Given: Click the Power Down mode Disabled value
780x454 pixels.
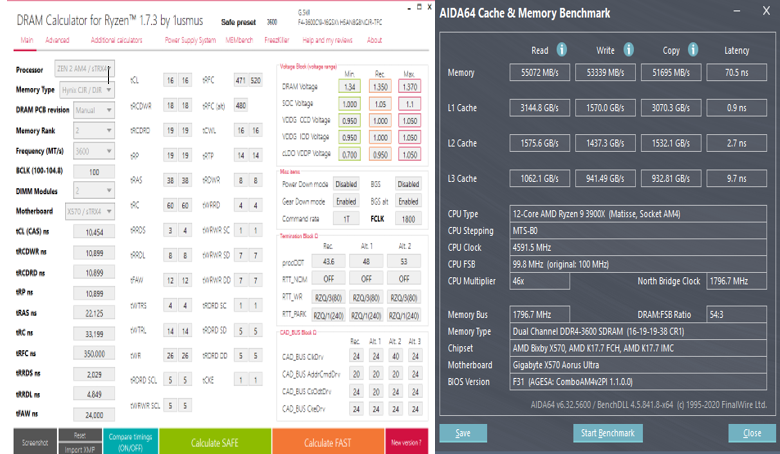Looking at the screenshot, I should [346, 184].
